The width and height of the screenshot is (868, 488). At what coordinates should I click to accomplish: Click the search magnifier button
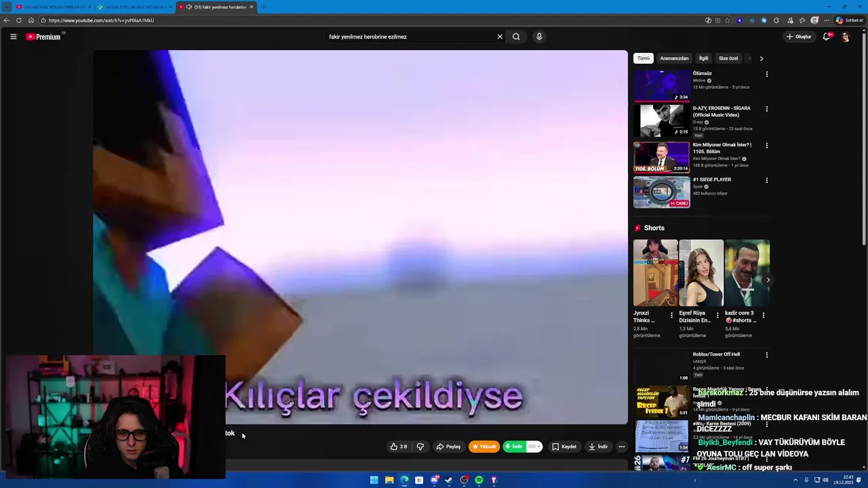pyautogui.click(x=516, y=37)
